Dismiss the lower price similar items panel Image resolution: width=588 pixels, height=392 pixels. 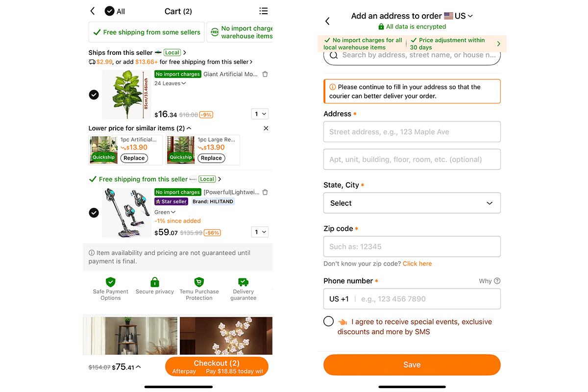click(x=266, y=128)
